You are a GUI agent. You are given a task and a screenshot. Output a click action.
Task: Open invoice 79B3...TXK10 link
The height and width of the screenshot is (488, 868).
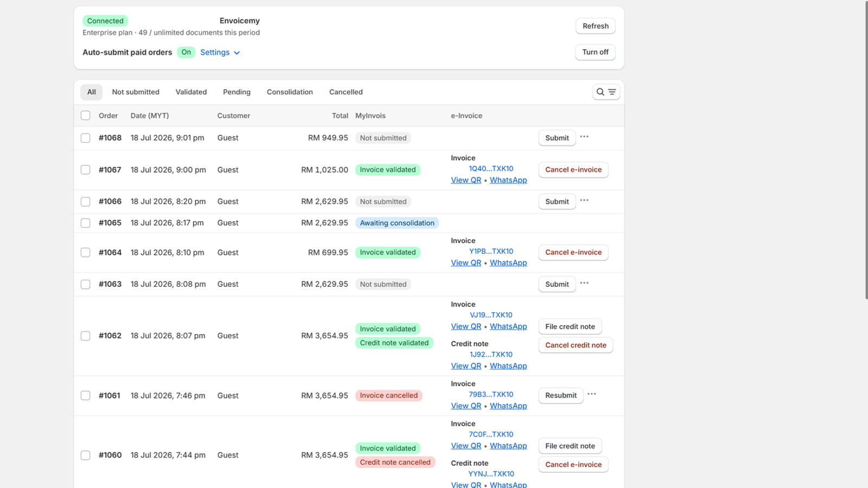[x=491, y=394]
